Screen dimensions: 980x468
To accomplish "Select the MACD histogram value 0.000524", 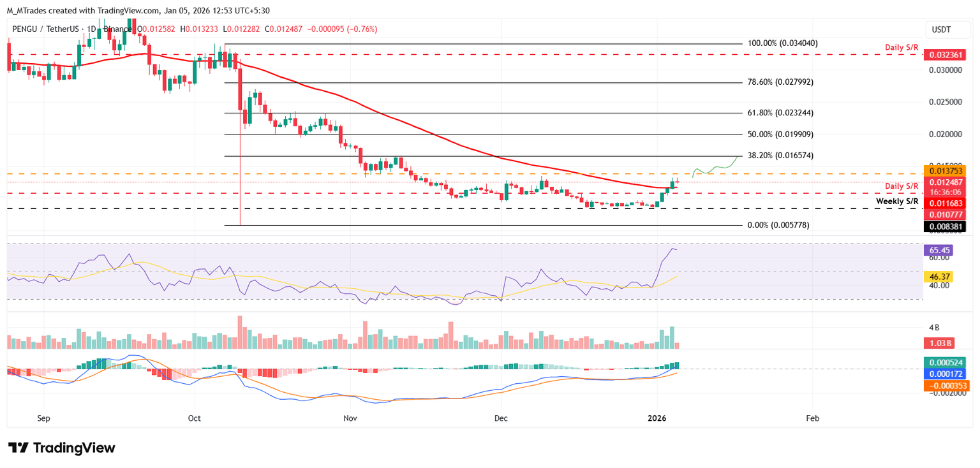I will point(945,363).
